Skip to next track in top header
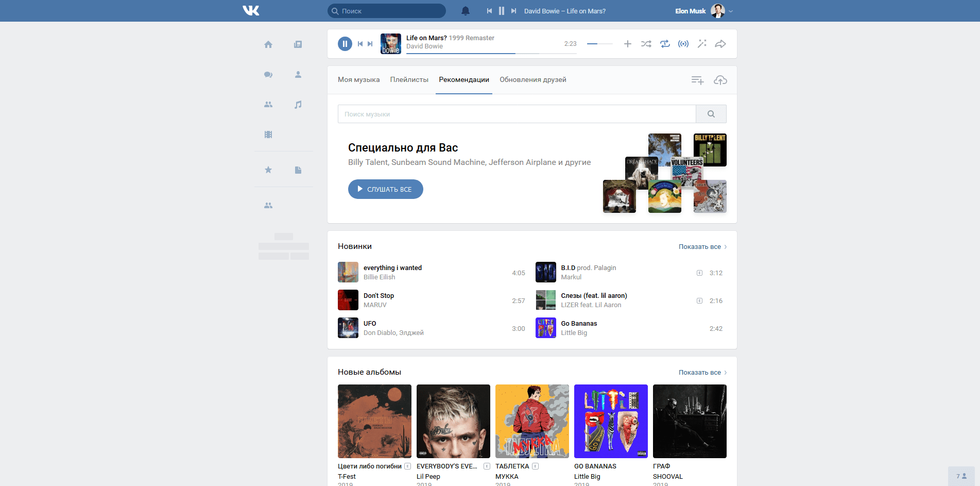 pos(513,11)
